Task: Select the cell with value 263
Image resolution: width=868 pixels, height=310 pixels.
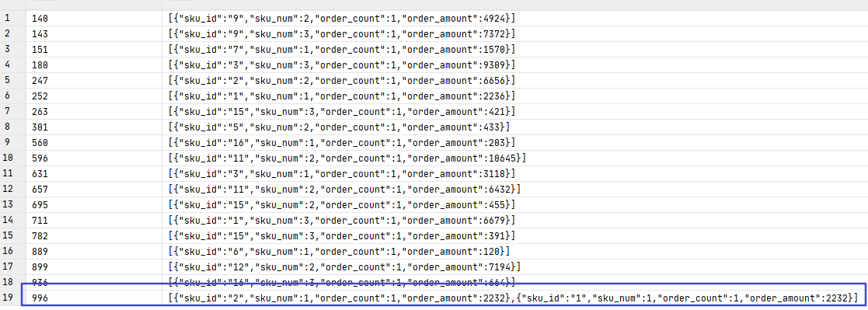Action: (93, 111)
